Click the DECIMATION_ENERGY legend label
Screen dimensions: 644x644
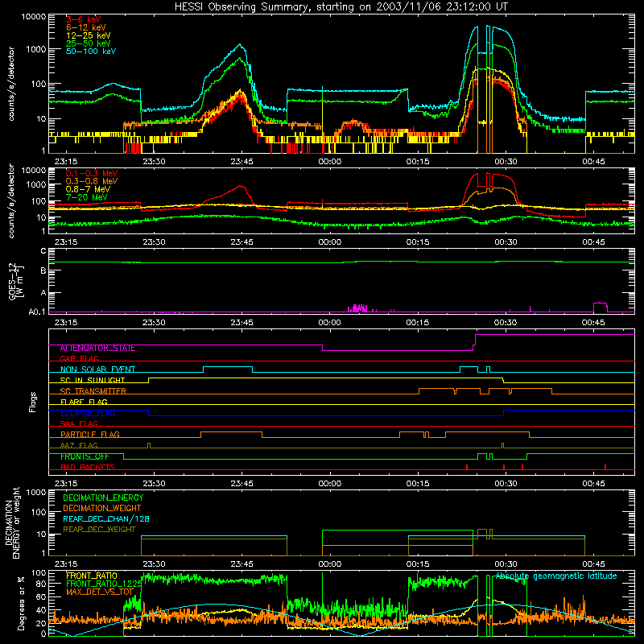pyautogui.click(x=103, y=497)
